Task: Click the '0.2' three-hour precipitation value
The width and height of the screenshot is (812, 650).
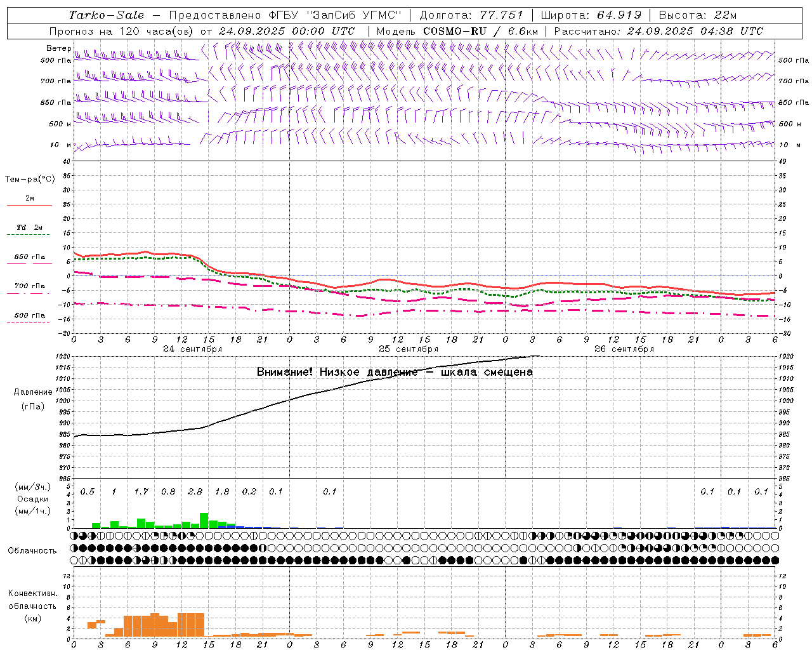Action: click(249, 492)
